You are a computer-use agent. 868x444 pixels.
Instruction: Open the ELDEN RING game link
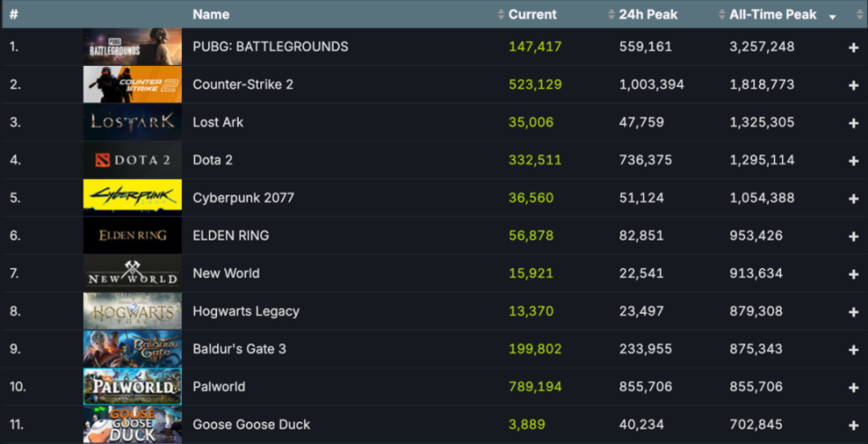click(x=231, y=235)
